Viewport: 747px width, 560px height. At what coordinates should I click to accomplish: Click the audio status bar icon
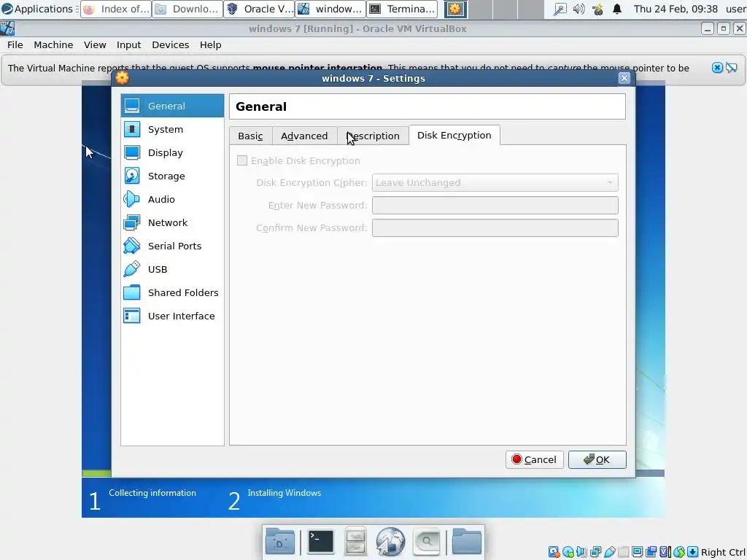[581, 552]
